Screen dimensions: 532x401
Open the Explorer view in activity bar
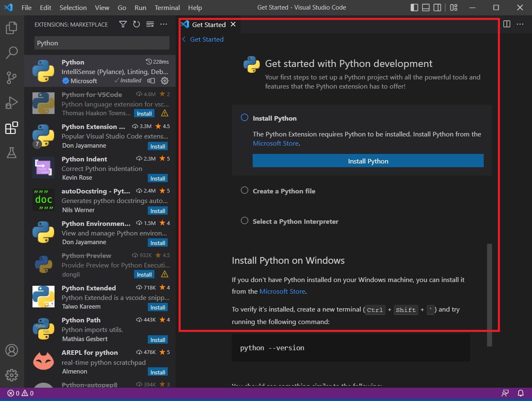click(12, 28)
